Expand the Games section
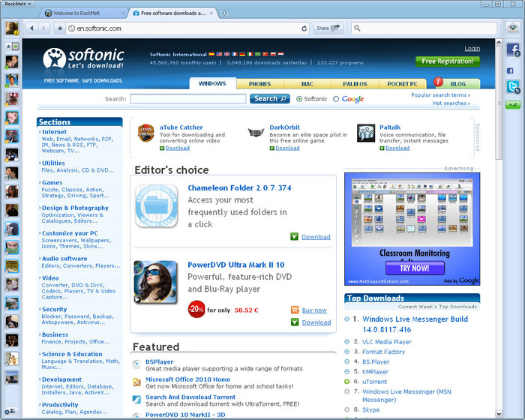This screenshot has width=525, height=420. point(52,182)
